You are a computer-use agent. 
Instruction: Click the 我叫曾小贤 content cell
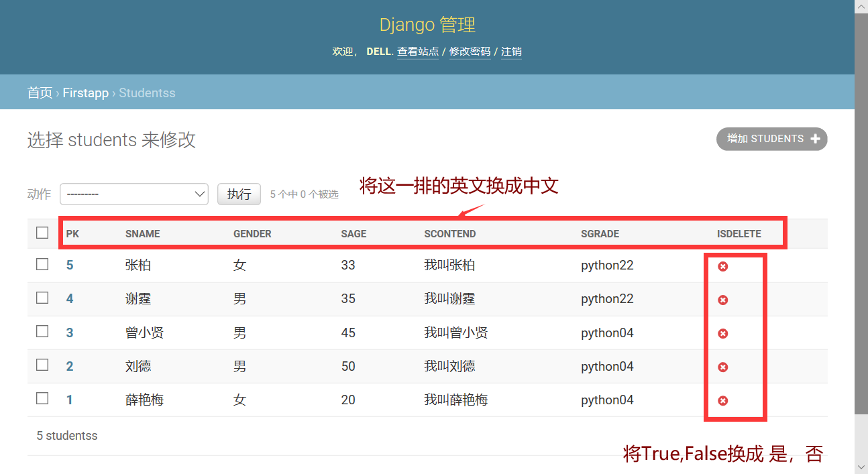(x=456, y=333)
